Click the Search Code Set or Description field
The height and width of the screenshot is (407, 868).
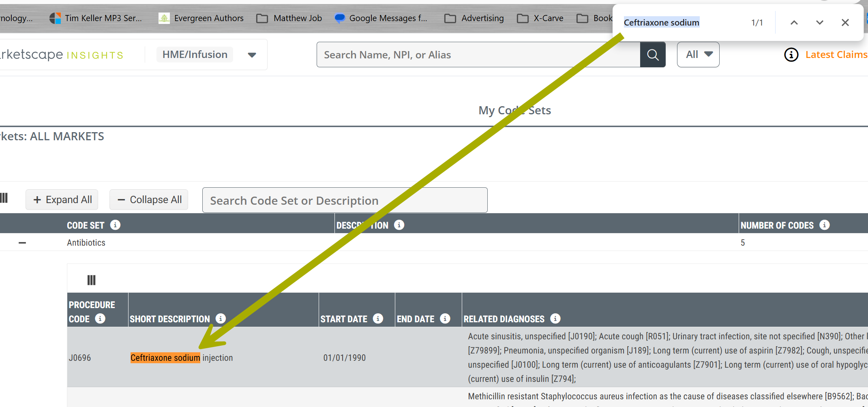pos(345,200)
